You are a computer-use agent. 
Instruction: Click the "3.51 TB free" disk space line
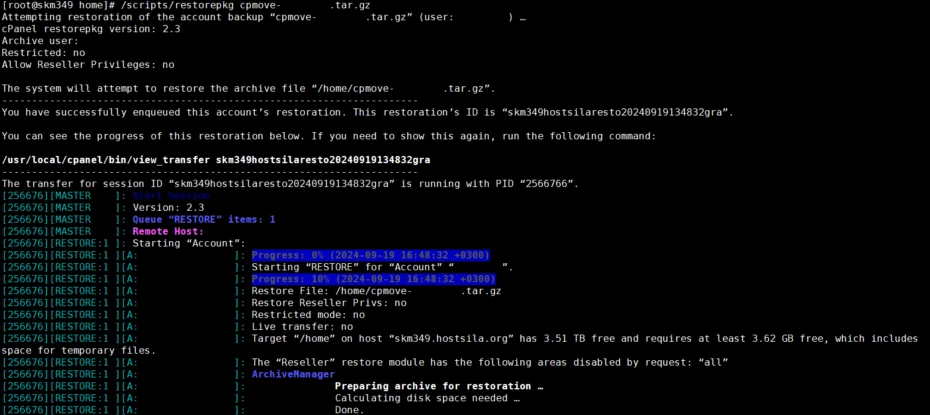pyautogui.click(x=584, y=339)
